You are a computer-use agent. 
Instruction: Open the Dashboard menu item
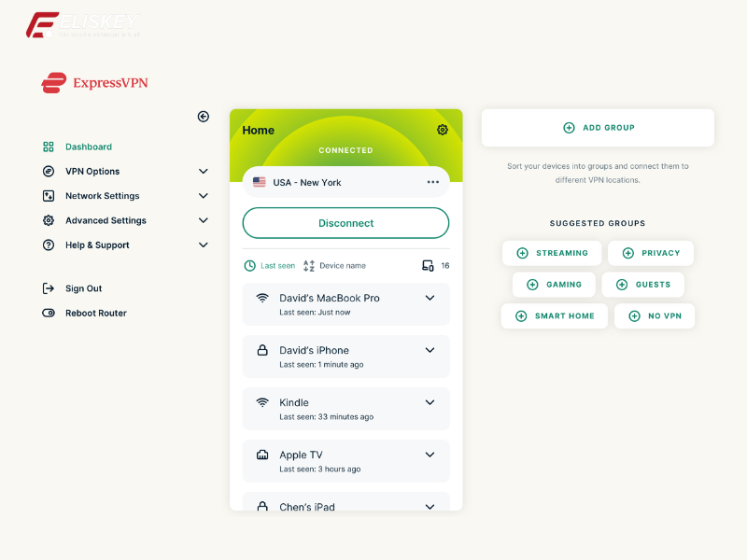[x=88, y=147]
